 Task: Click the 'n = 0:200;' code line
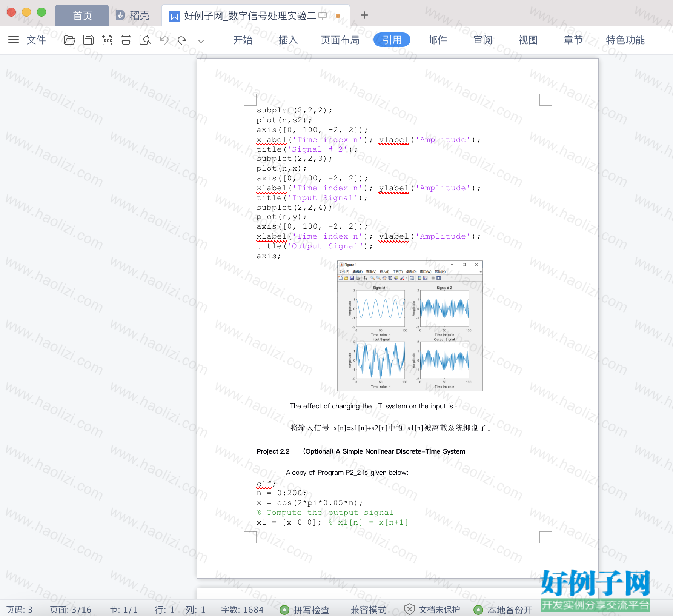281,493
